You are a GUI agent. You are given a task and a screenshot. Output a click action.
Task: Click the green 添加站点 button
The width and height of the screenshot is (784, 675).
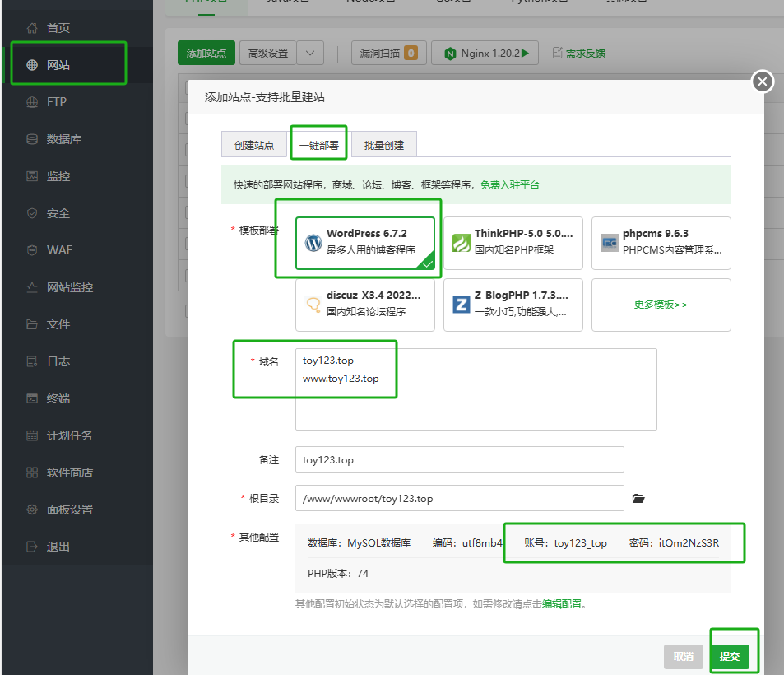206,53
